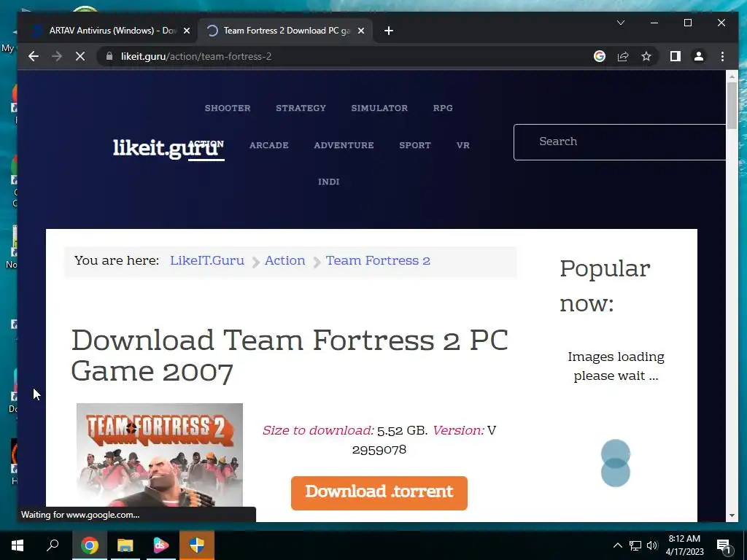Click the padlock site info icon
747x560 pixels.
109,56
